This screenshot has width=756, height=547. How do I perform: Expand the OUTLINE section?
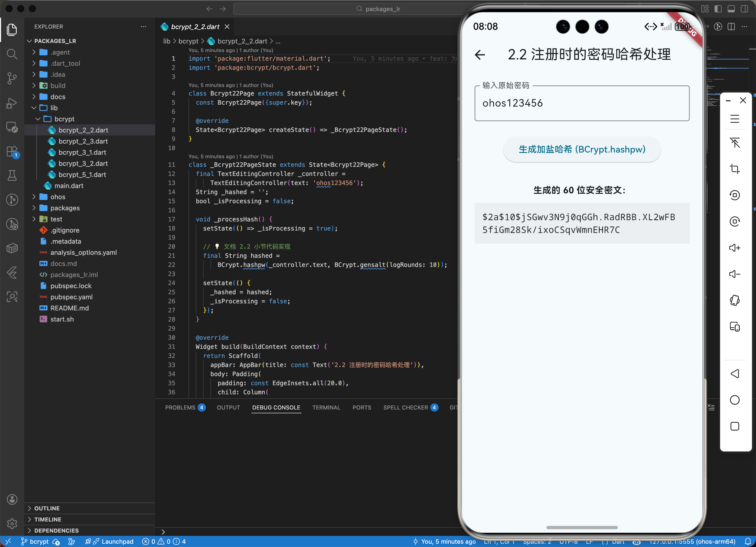pyautogui.click(x=47, y=508)
